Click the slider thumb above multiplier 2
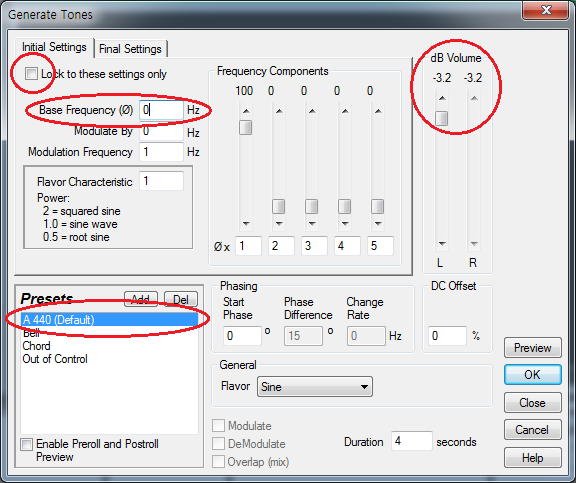The image size is (576, 483). 278,206
